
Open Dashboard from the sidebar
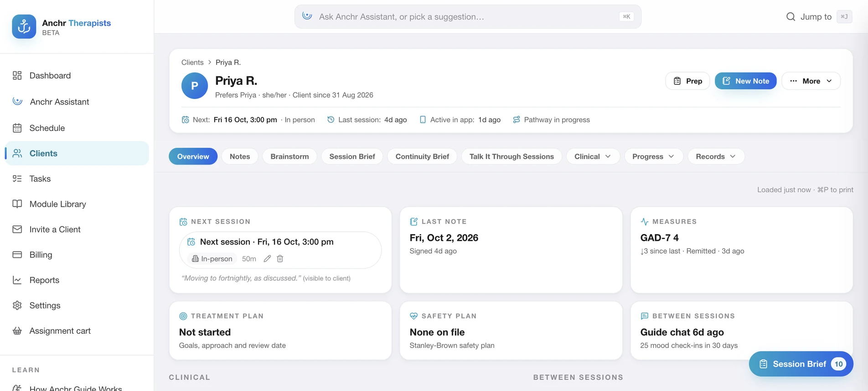click(x=50, y=76)
